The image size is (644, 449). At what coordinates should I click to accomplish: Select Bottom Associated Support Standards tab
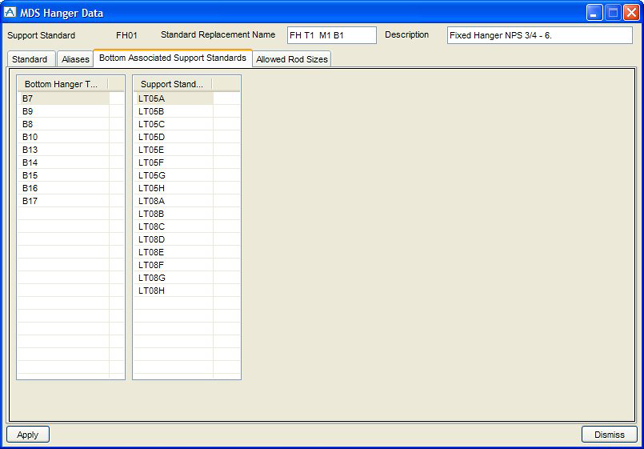[172, 58]
